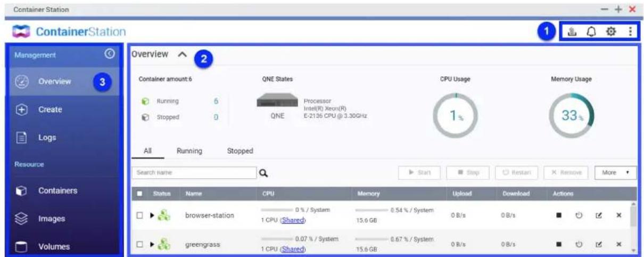Image resolution: width=644 pixels, height=257 pixels.
Task: Edit browser-station using the pencil icon
Action: (x=599, y=215)
